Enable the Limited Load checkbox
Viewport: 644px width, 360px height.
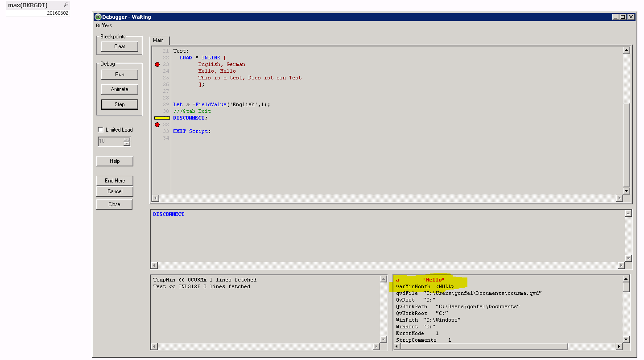[100, 130]
